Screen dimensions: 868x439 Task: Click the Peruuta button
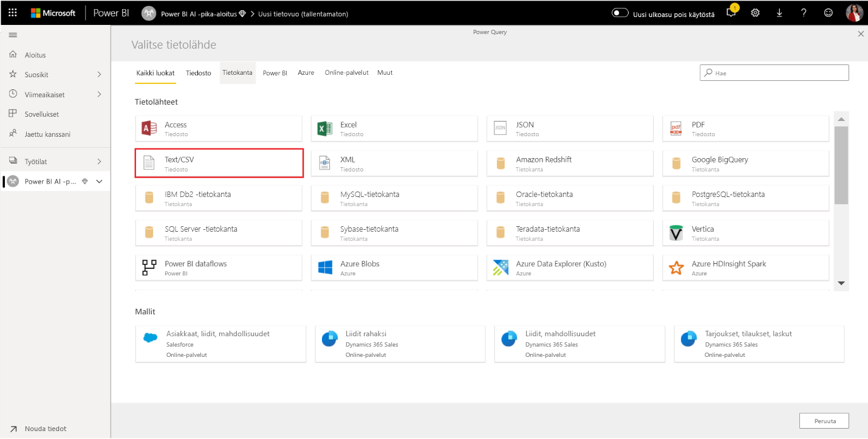[824, 421]
